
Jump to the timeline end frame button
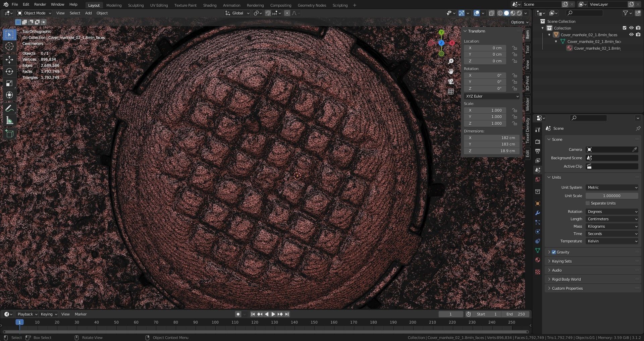[287, 314]
